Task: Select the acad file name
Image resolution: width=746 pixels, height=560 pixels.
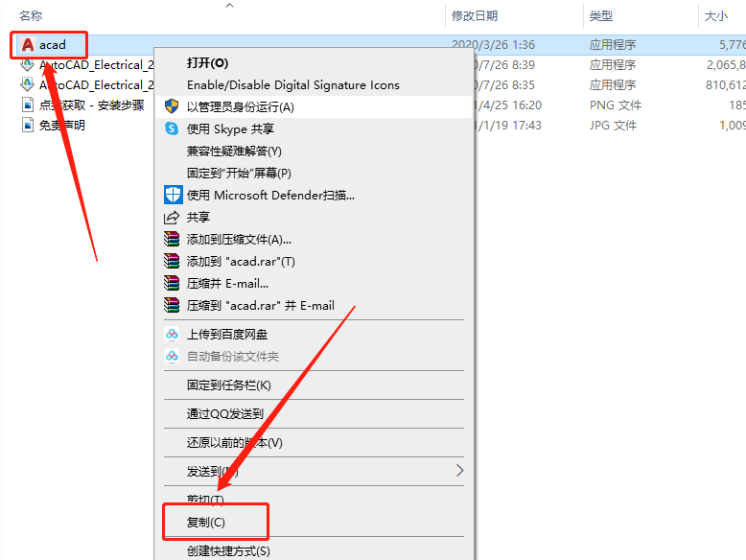Action: [53, 45]
